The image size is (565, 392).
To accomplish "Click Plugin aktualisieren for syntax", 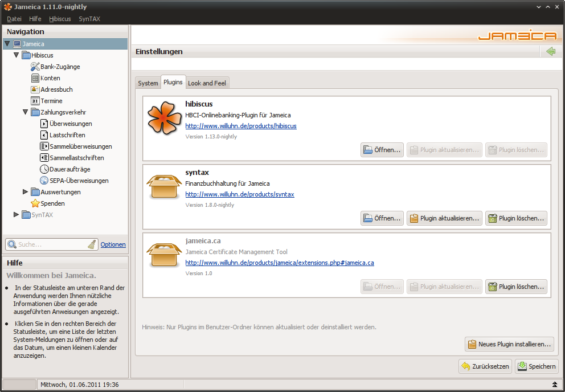I will [x=444, y=218].
